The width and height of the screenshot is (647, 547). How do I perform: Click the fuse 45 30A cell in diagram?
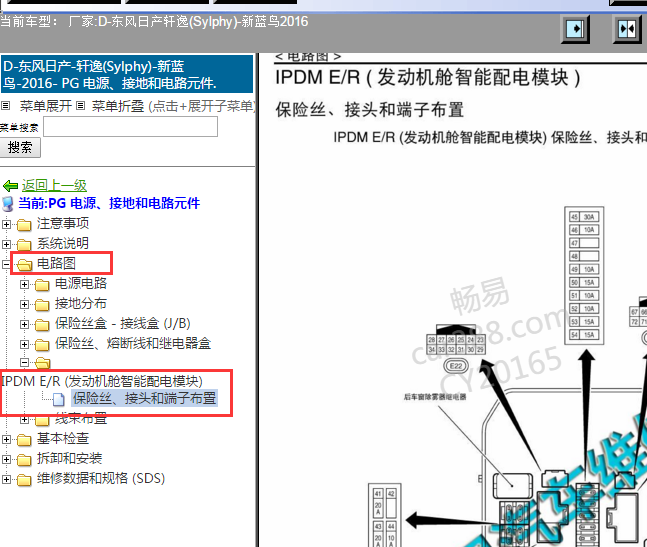tap(584, 217)
